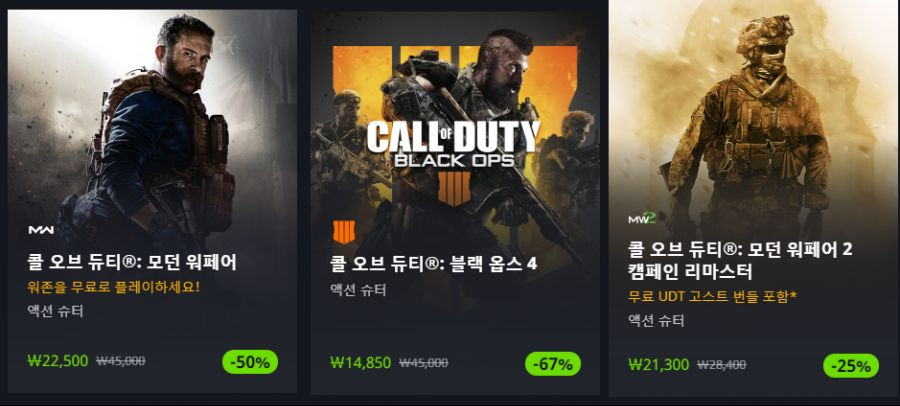Click the Call of Duty Black Ops logo art
Image resolution: width=900 pixels, height=406 pixels.
click(x=453, y=144)
